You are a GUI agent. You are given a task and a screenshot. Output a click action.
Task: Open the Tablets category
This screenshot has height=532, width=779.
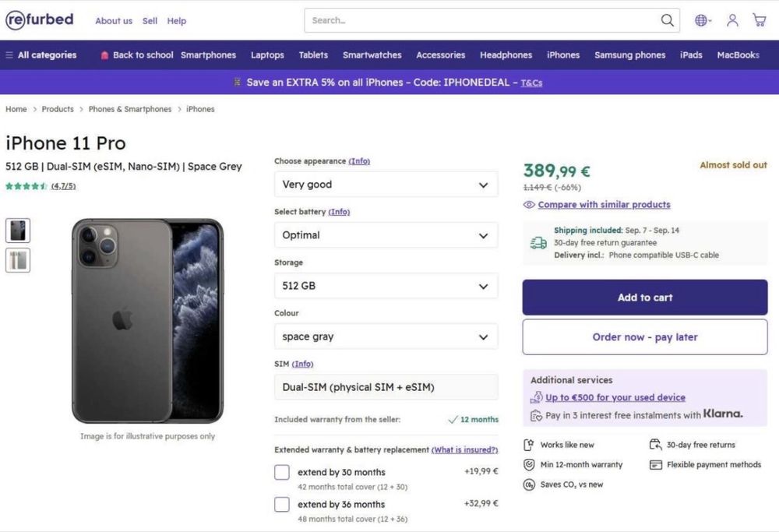tap(313, 55)
